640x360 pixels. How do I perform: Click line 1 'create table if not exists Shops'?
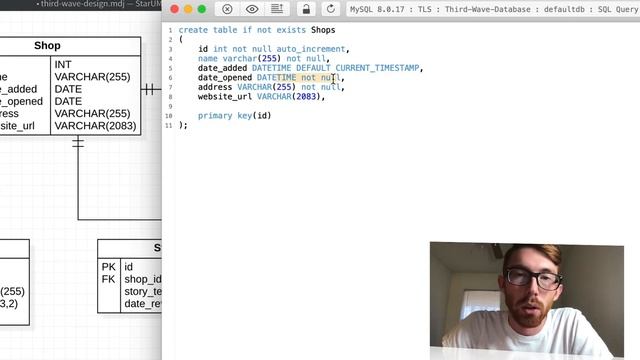(257, 30)
